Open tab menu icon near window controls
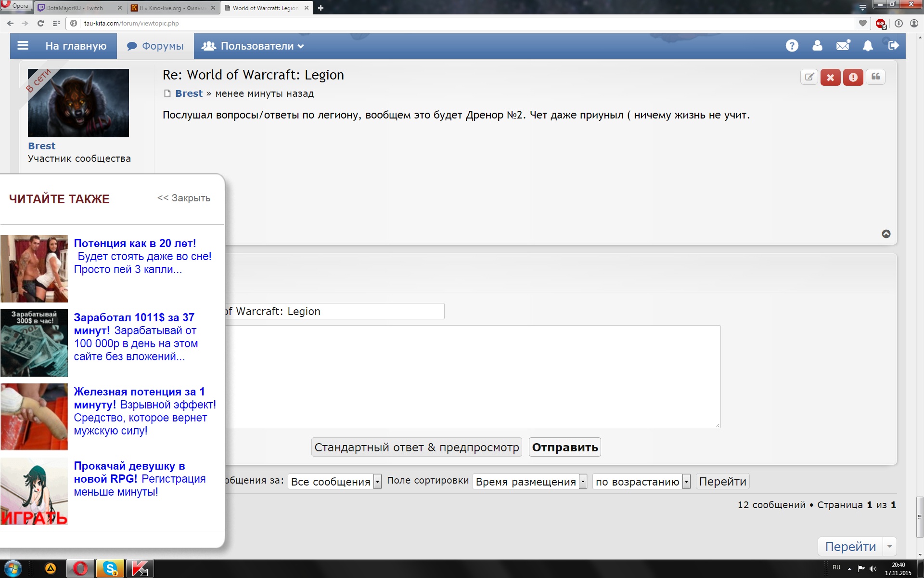The width and height of the screenshot is (924, 578). 862,7
